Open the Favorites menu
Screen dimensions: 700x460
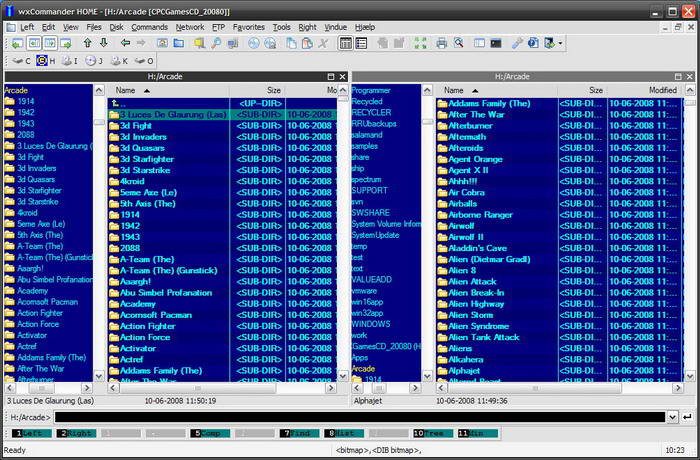point(249,27)
